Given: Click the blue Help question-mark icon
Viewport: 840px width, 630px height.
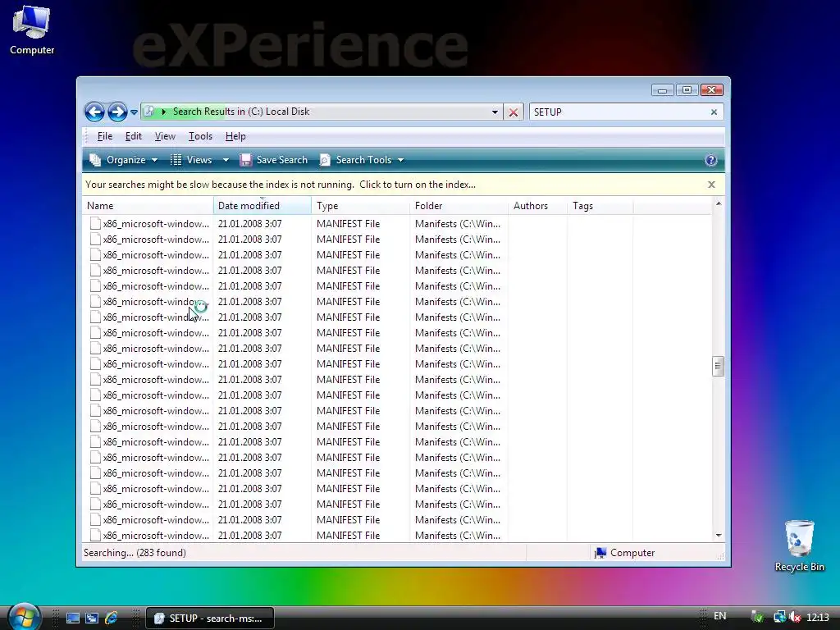Looking at the screenshot, I should [711, 160].
